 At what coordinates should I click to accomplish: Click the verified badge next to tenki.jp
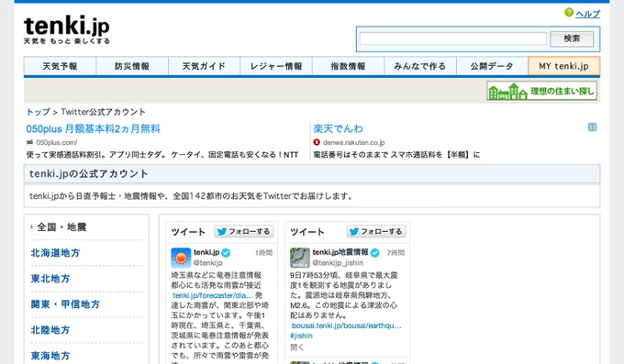[x=226, y=253]
